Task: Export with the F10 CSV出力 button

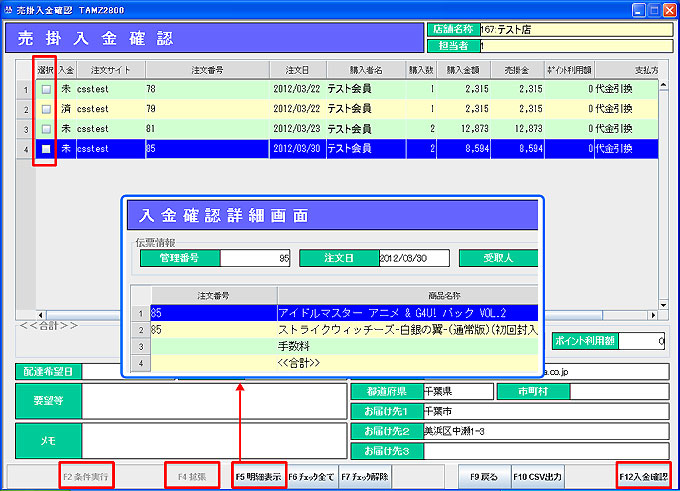Action: 537,477
